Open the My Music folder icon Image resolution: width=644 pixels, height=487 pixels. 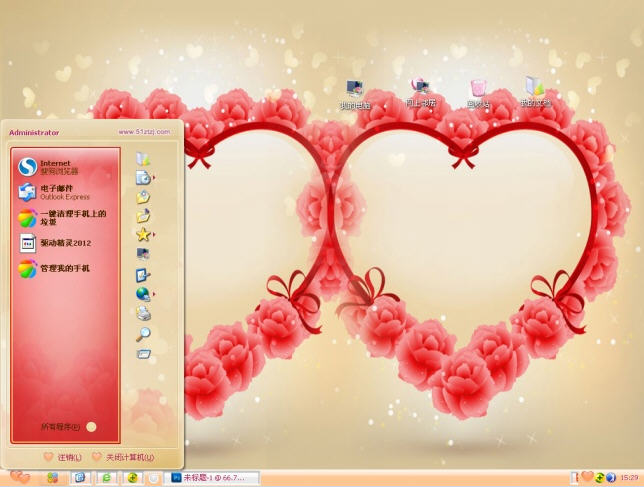tap(143, 216)
